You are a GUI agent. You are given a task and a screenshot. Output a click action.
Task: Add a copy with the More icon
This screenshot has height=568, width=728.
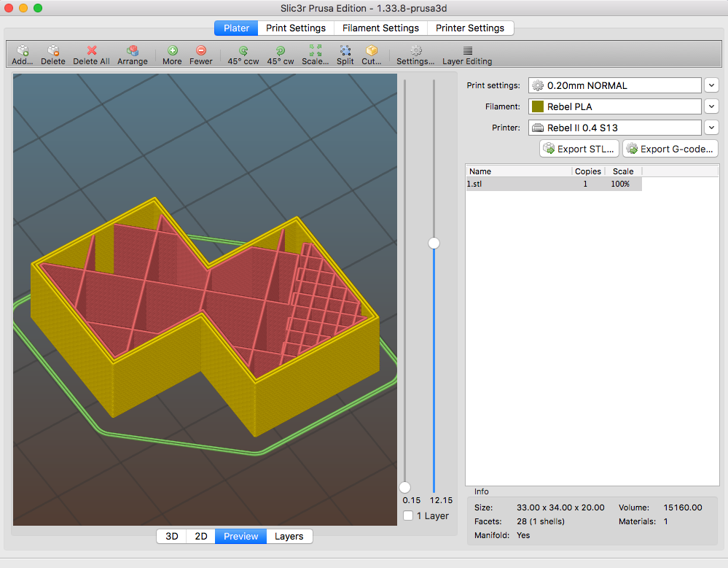point(172,51)
